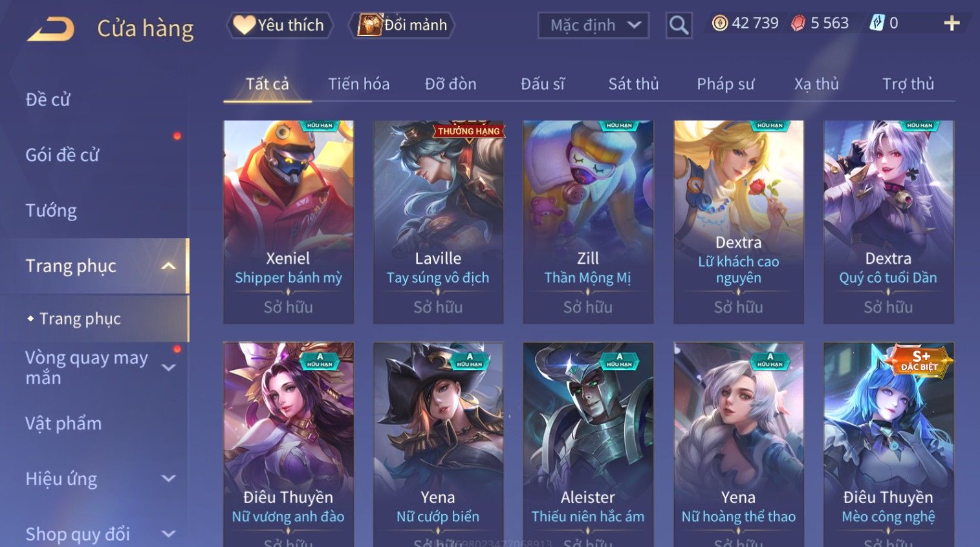Select the Tiến hóa tab
The height and width of the screenshot is (547, 980).
point(358,84)
